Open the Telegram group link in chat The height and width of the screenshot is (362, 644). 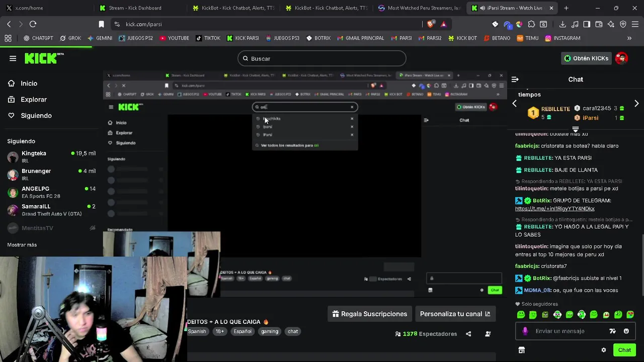[554, 209]
